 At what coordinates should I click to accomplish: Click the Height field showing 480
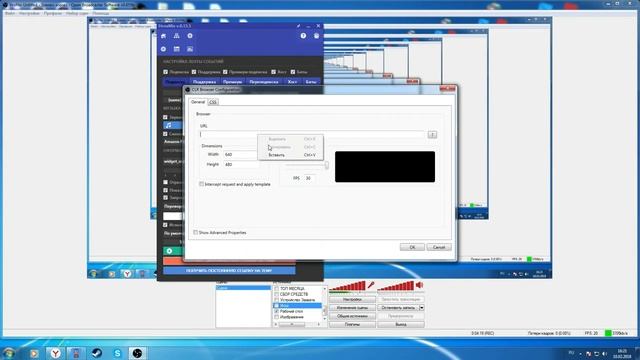[241, 164]
